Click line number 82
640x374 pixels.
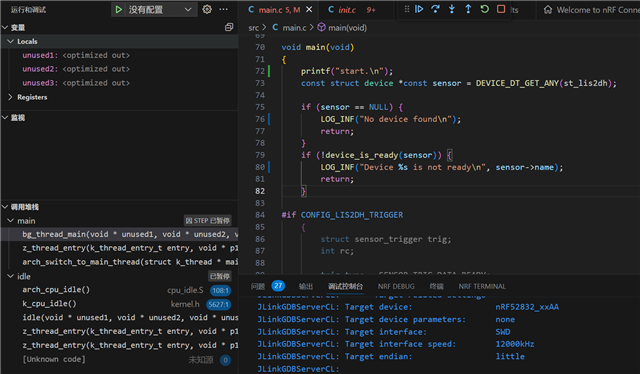click(260, 191)
